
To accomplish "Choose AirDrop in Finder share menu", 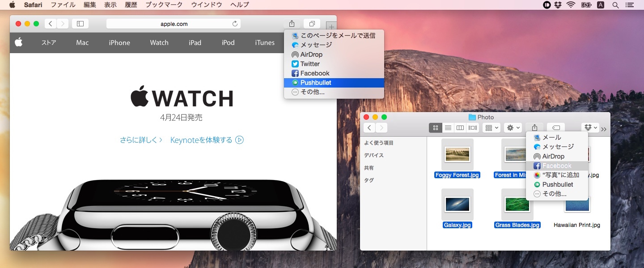I will (x=557, y=156).
